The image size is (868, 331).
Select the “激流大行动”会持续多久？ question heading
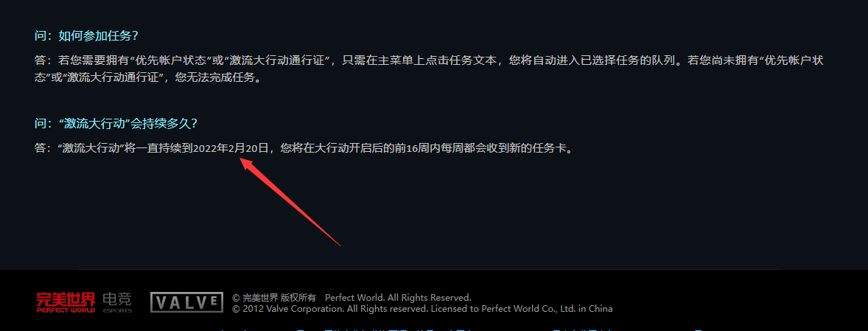tap(116, 123)
